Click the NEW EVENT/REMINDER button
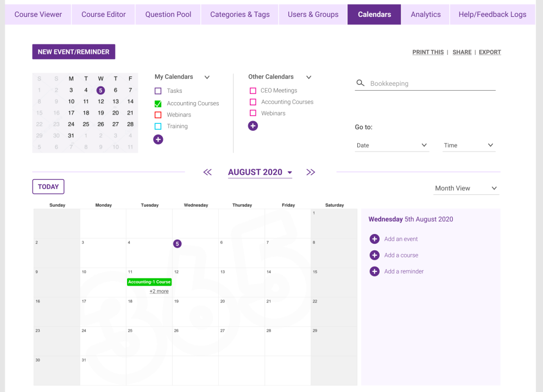 click(x=74, y=52)
